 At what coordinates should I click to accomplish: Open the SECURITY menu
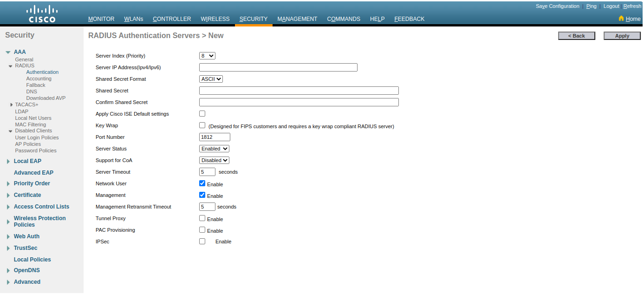click(254, 19)
